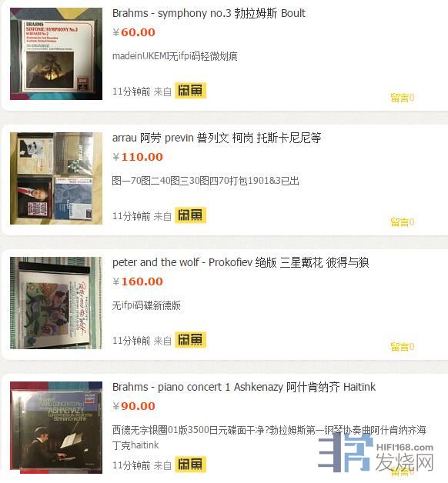Open Ashkenazy piano concerto cover photo
Screen dimensions: 448x483
pyautogui.click(x=56, y=428)
